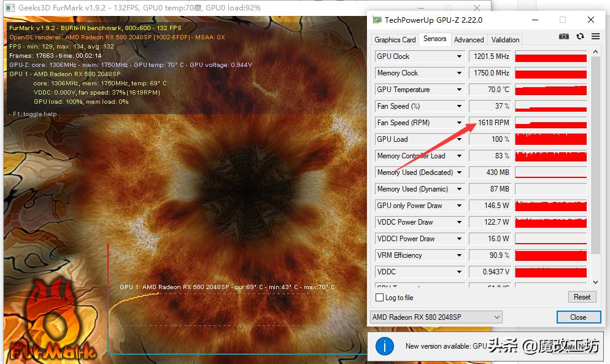Select the Validation tab

pyautogui.click(x=505, y=39)
